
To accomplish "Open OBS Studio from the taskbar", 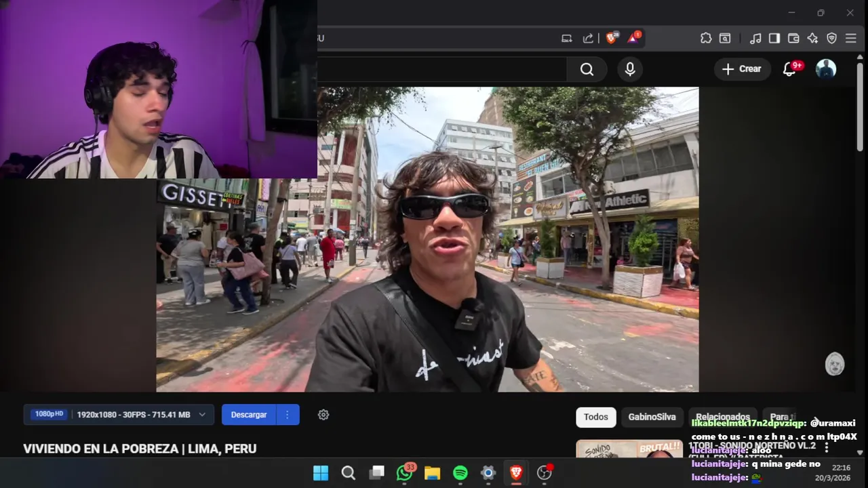I will 545,473.
